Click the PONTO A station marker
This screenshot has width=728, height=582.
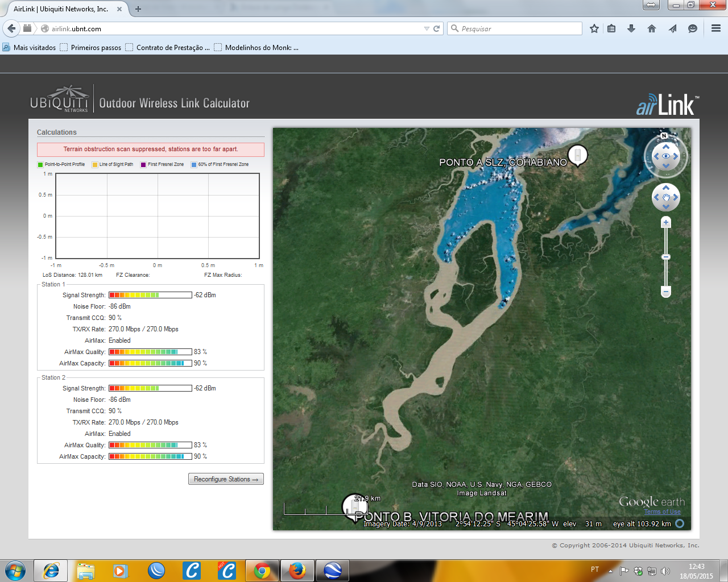click(x=578, y=155)
